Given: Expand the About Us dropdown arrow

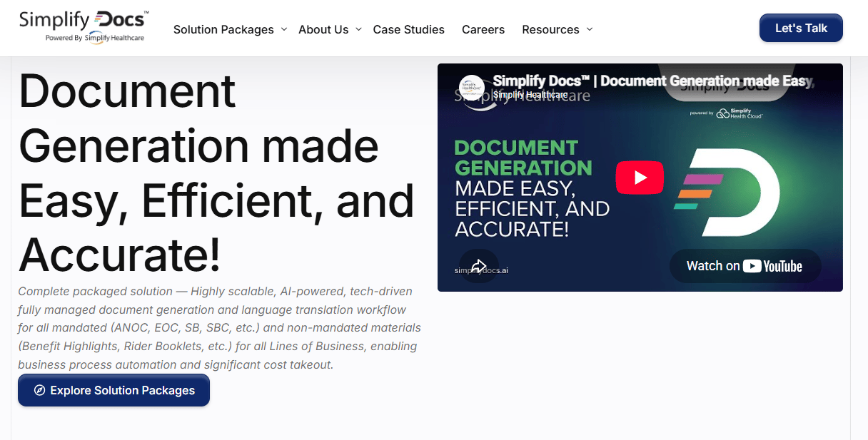Looking at the screenshot, I should click(x=358, y=29).
